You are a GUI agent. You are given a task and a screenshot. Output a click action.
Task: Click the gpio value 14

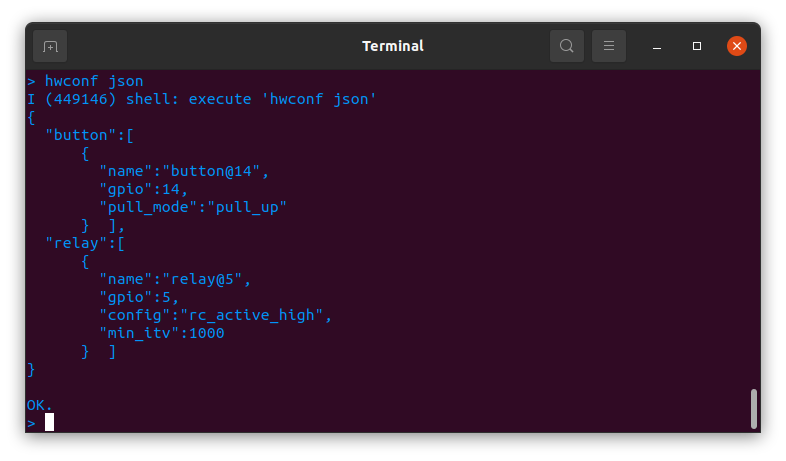pos(170,189)
